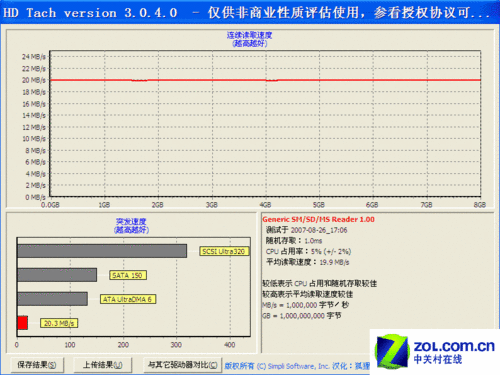Click the red read speed line near 2GB dip
This screenshot has height=375, width=500.
(x=139, y=81)
